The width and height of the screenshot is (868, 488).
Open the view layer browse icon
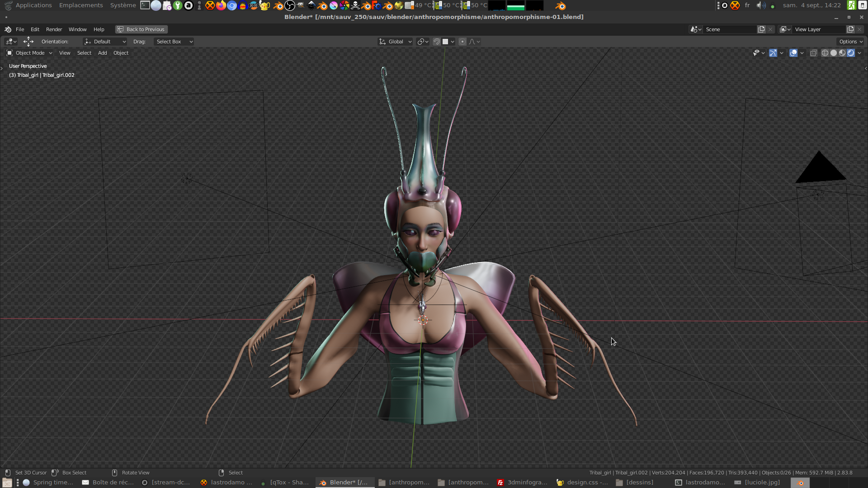pyautogui.click(x=785, y=29)
